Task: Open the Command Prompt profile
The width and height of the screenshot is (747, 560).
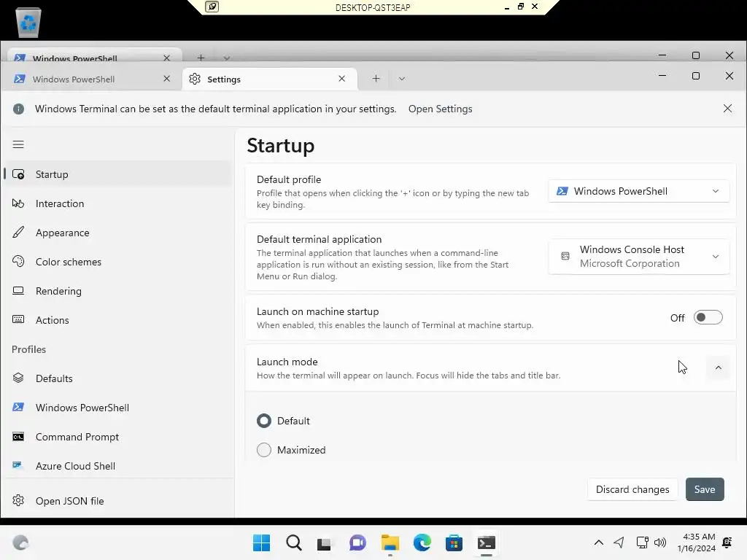Action: (117, 437)
